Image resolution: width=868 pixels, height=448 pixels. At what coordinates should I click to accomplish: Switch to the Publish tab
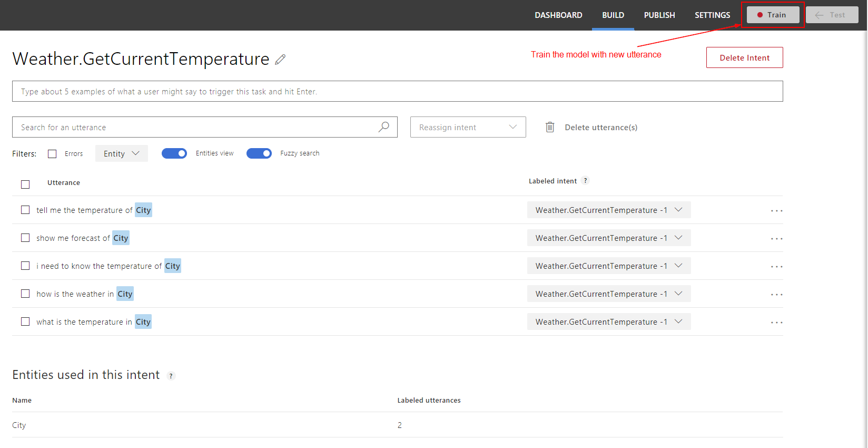click(x=659, y=15)
